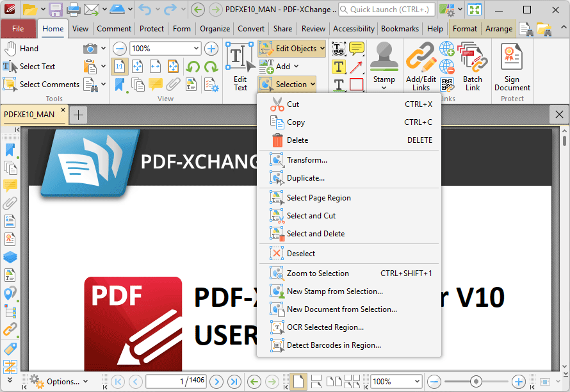Click the sticky note comment icon in ribbon
The image size is (570, 392).
tap(357, 49)
